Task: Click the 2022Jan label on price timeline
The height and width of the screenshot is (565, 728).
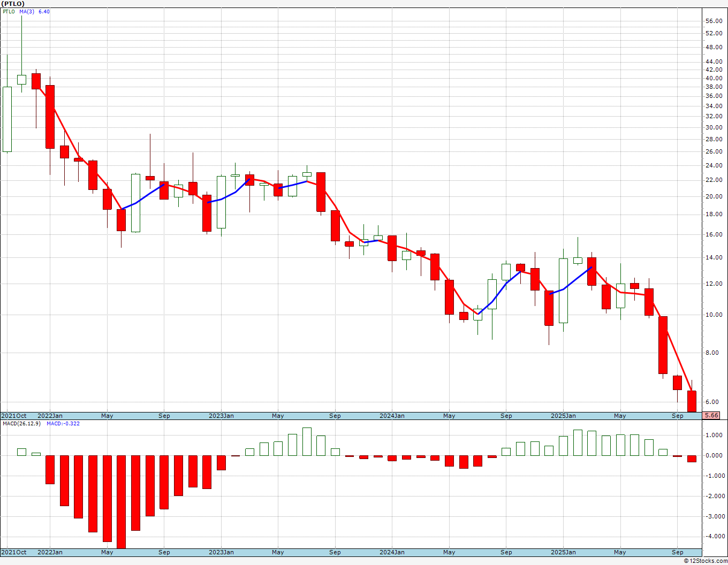Action: [x=50, y=416]
